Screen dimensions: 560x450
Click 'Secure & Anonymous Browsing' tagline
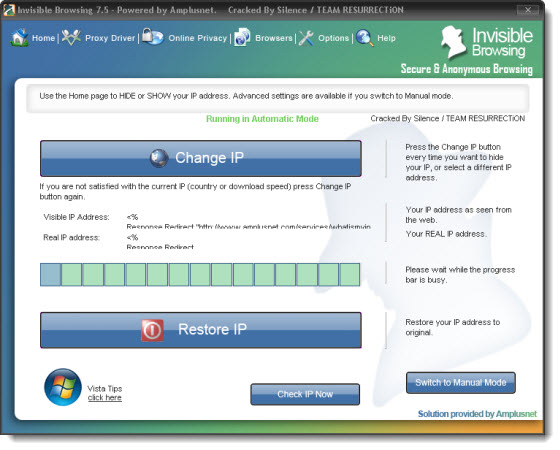pyautogui.click(x=466, y=69)
